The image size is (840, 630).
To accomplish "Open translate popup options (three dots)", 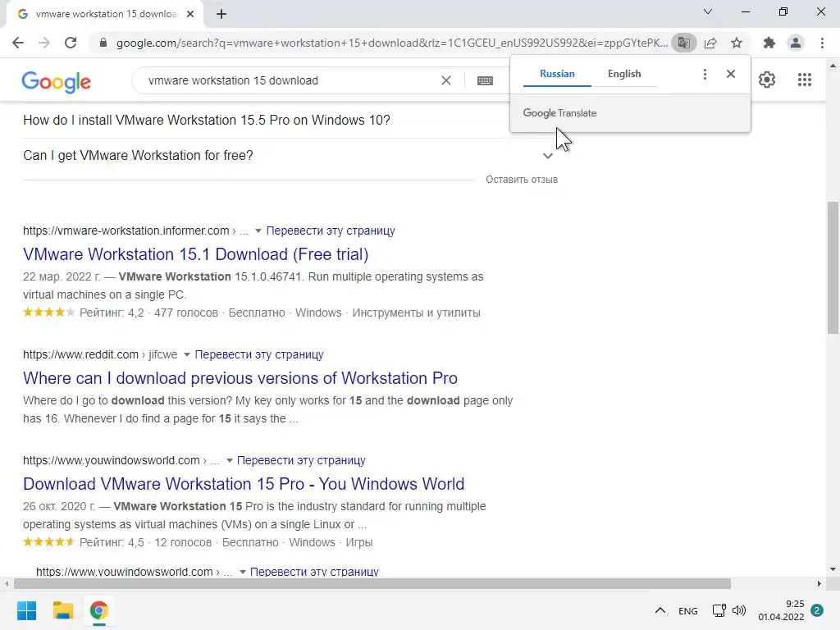I will [x=705, y=74].
